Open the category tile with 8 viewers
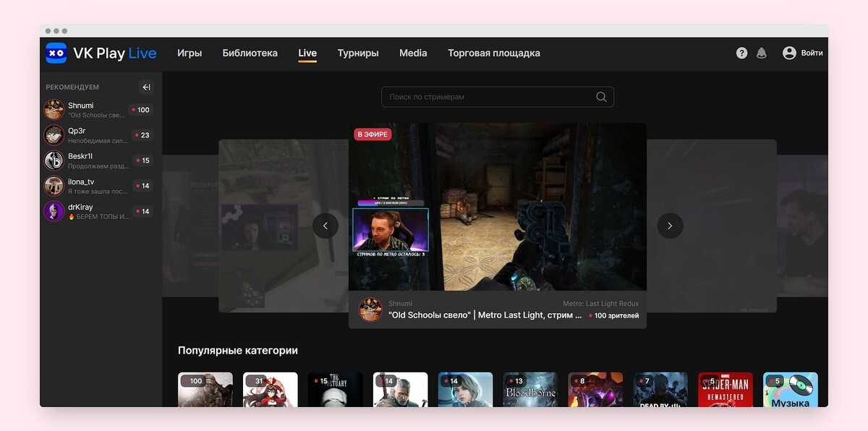 pos(595,390)
